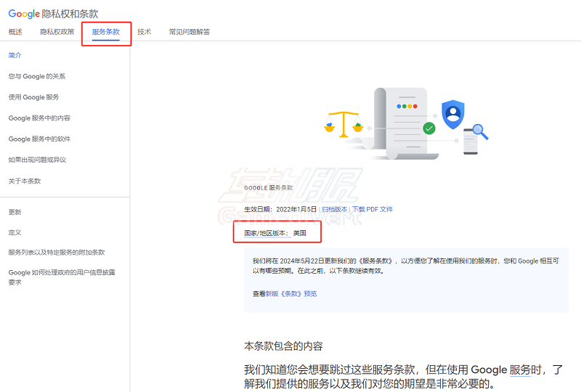Click 下载 PDF 文件 link
The image size is (581, 392).
point(373,209)
